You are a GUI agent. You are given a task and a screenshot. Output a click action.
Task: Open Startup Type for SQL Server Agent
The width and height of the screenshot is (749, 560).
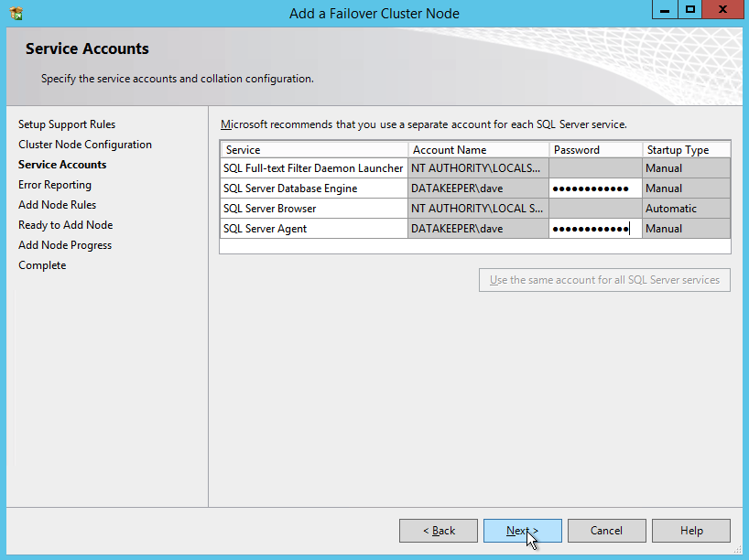click(686, 229)
